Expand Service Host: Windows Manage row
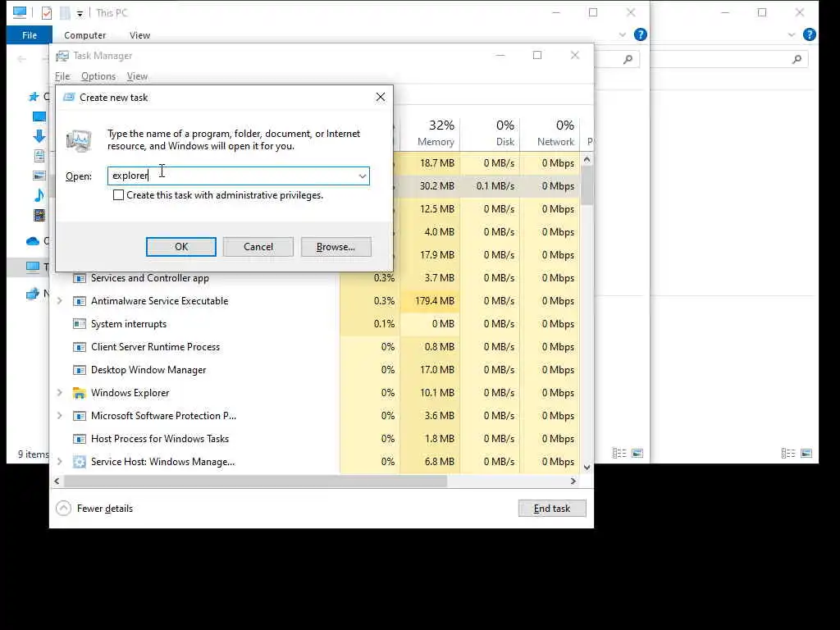The image size is (840, 630). pos(59,462)
